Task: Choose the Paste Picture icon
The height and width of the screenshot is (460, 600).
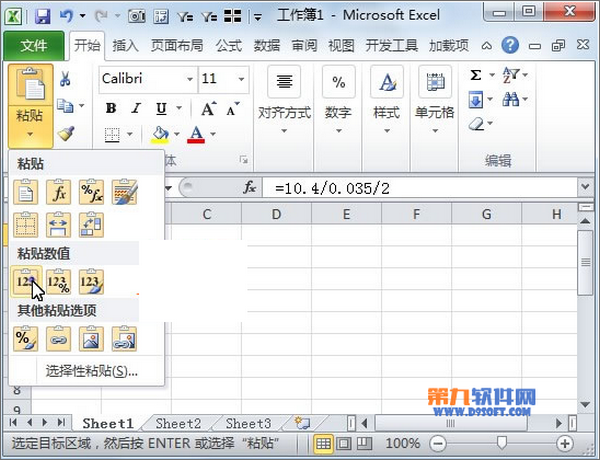Action: (91, 339)
